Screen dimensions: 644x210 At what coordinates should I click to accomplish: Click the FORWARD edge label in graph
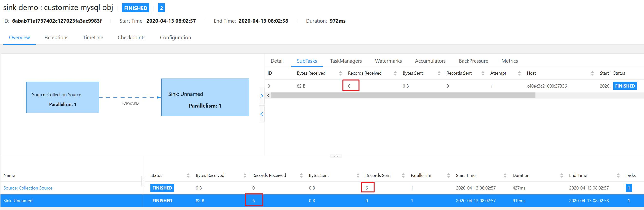[x=130, y=103]
